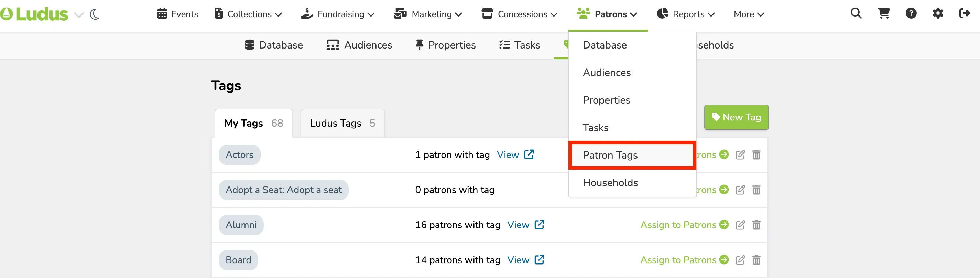Open the search magnifier icon
This screenshot has height=278, width=980.
pyautogui.click(x=856, y=14)
